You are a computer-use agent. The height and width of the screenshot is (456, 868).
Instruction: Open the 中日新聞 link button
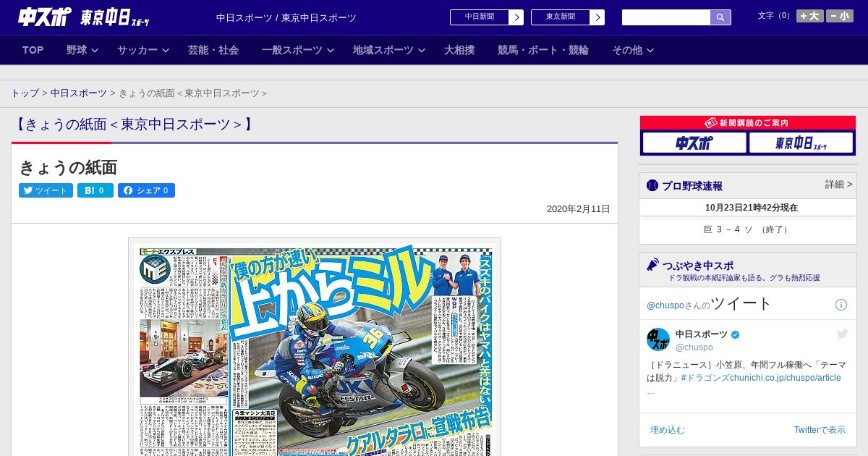[x=480, y=17]
